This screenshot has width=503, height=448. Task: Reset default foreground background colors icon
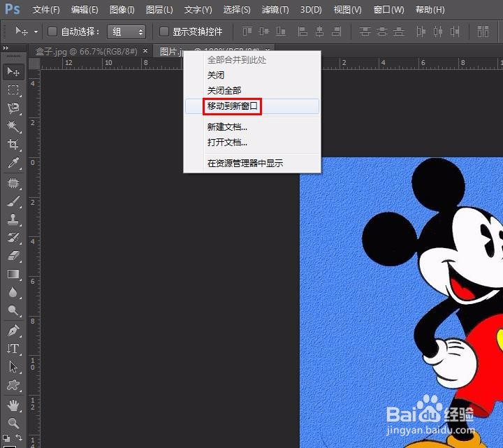pos(6,438)
